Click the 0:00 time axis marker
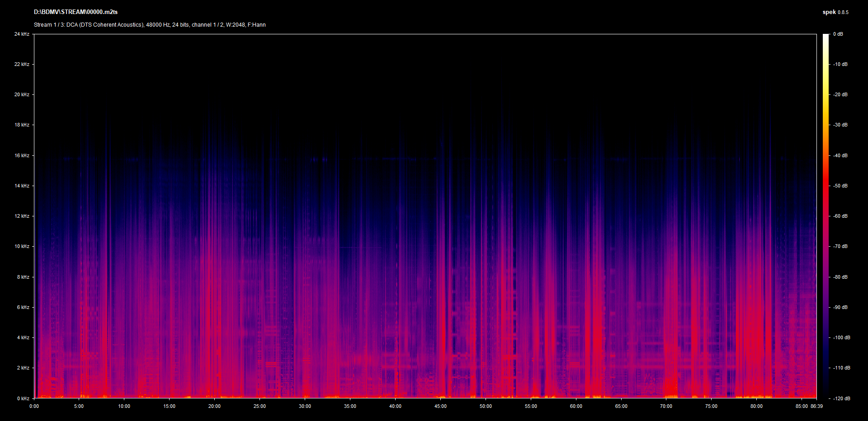The image size is (868, 421). (34, 407)
